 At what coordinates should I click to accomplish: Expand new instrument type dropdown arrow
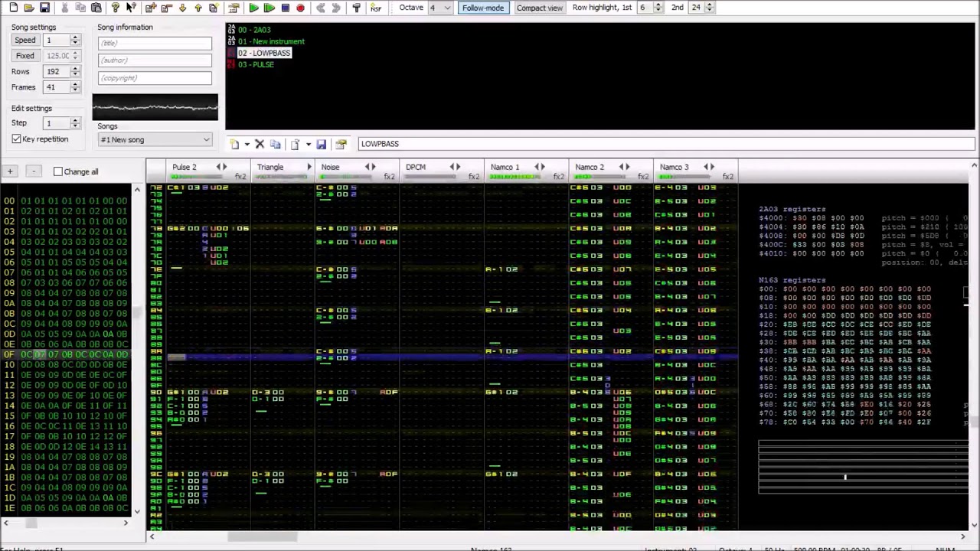click(247, 144)
